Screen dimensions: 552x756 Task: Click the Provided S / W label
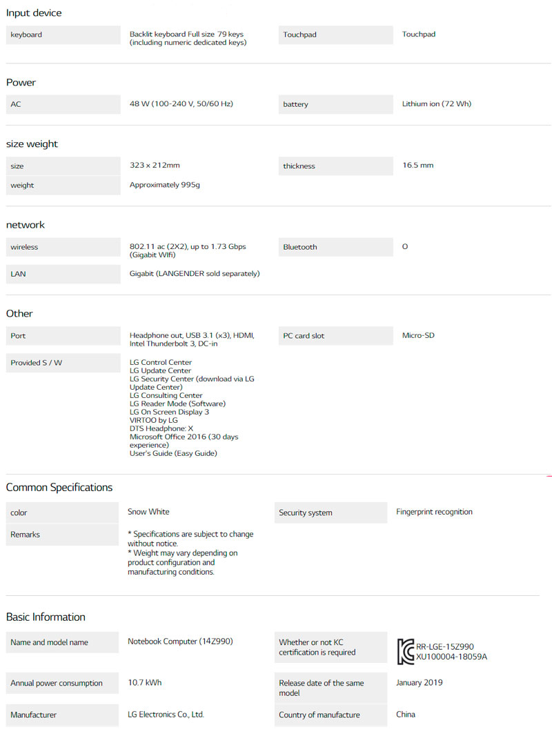63,363
